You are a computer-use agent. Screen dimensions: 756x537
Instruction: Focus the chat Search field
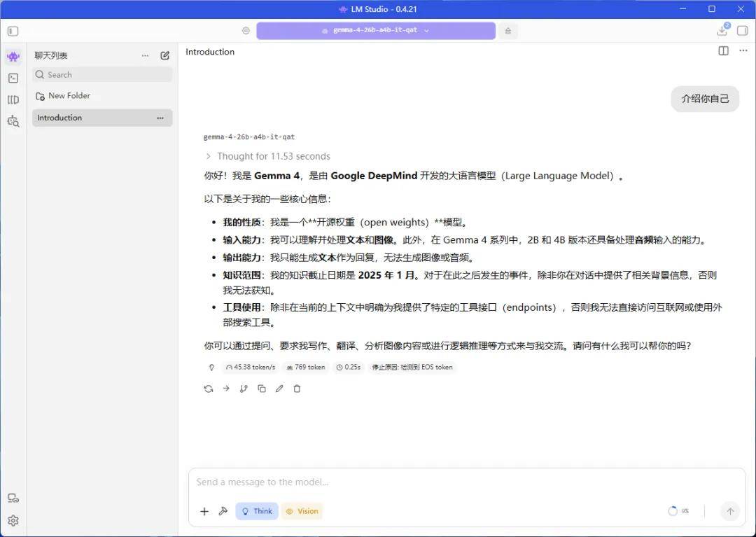[102, 75]
